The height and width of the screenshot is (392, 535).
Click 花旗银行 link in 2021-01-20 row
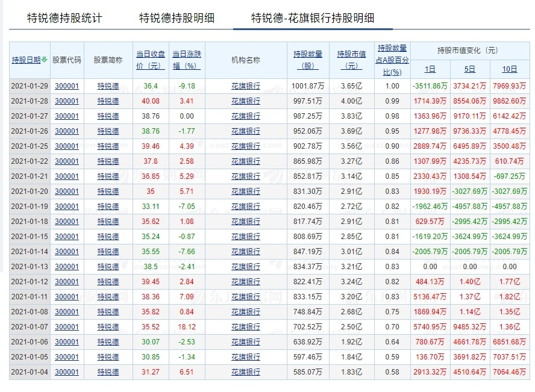pyautogui.click(x=246, y=191)
